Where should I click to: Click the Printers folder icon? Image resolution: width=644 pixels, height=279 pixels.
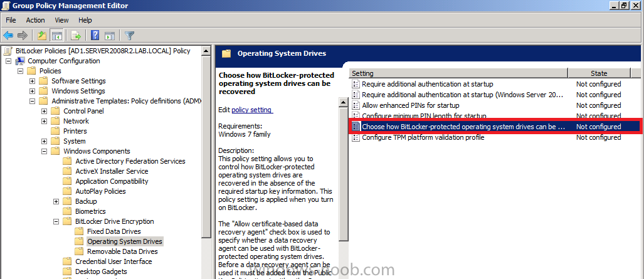pos(55,131)
